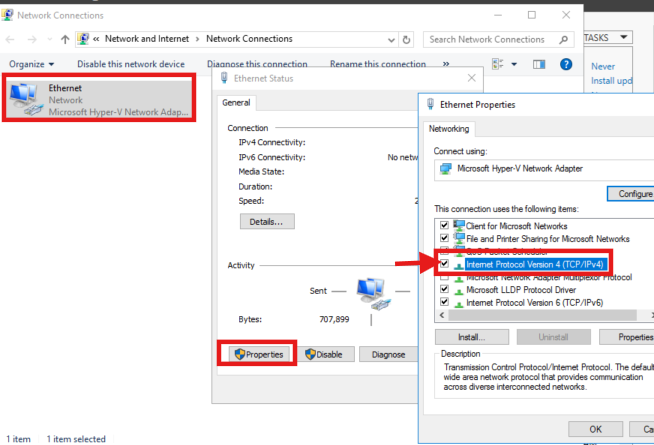
Task: Toggle Client for Microsoft Networks checkbox
Action: click(x=445, y=226)
